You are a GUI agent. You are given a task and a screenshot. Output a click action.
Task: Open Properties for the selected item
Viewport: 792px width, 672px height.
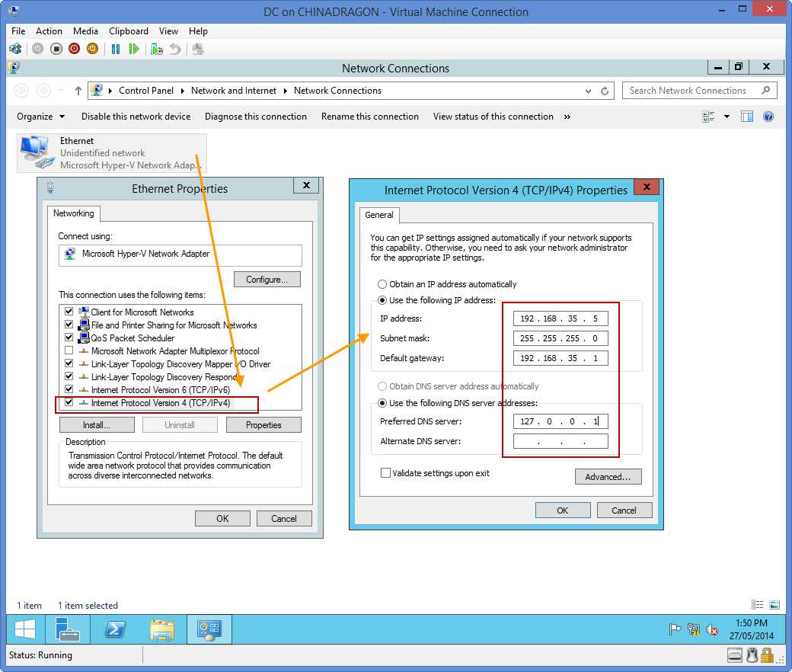click(263, 425)
